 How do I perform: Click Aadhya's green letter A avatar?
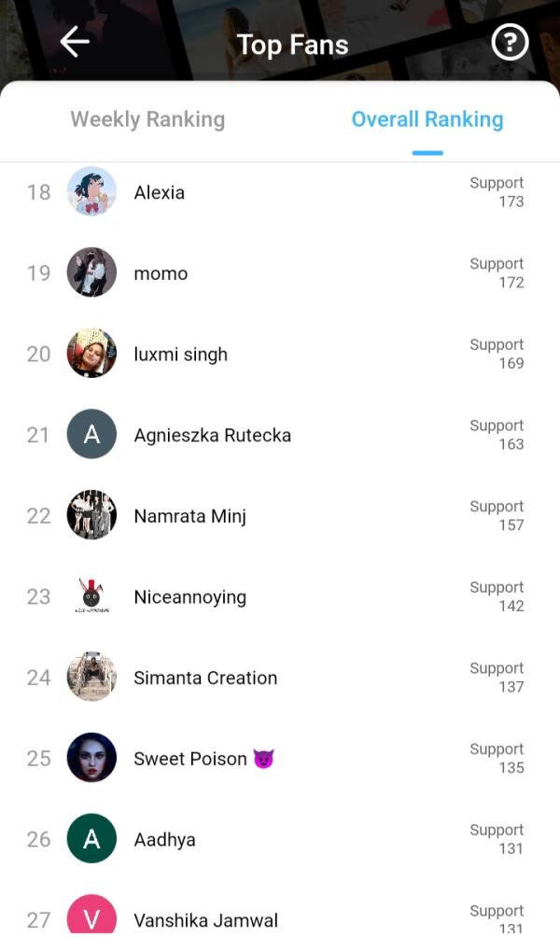[91, 839]
